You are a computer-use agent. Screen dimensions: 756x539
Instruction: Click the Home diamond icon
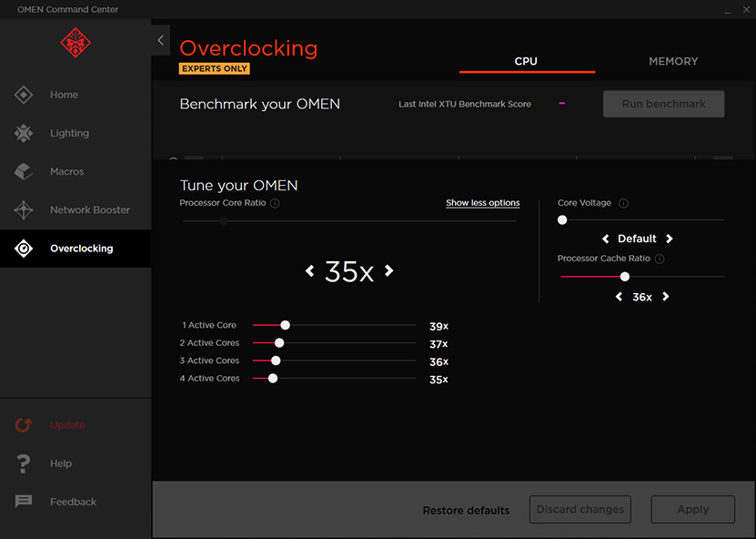click(24, 95)
